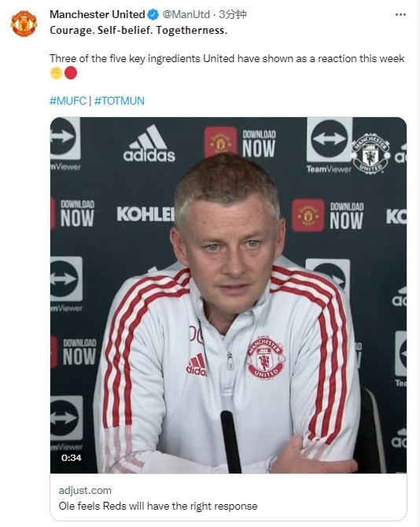This screenshot has width=420, height=527.
Task: Open the @ManUtd handle
Action: (x=186, y=14)
